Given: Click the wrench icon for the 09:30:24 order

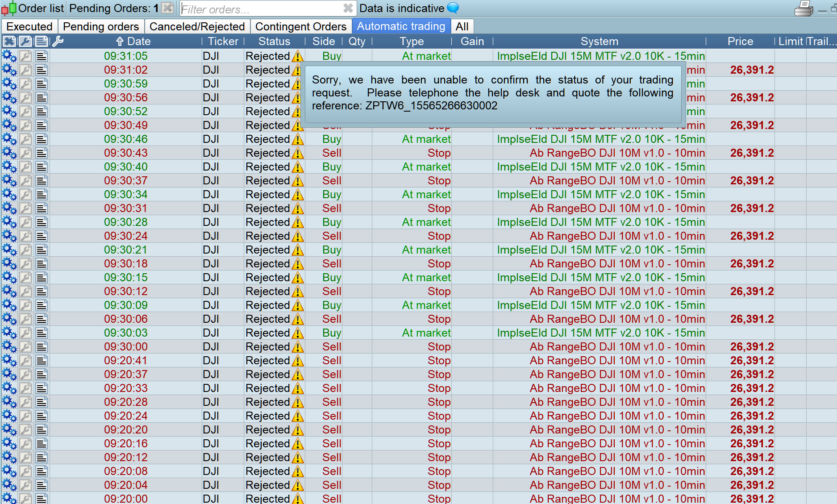Looking at the screenshot, I should 25,236.
